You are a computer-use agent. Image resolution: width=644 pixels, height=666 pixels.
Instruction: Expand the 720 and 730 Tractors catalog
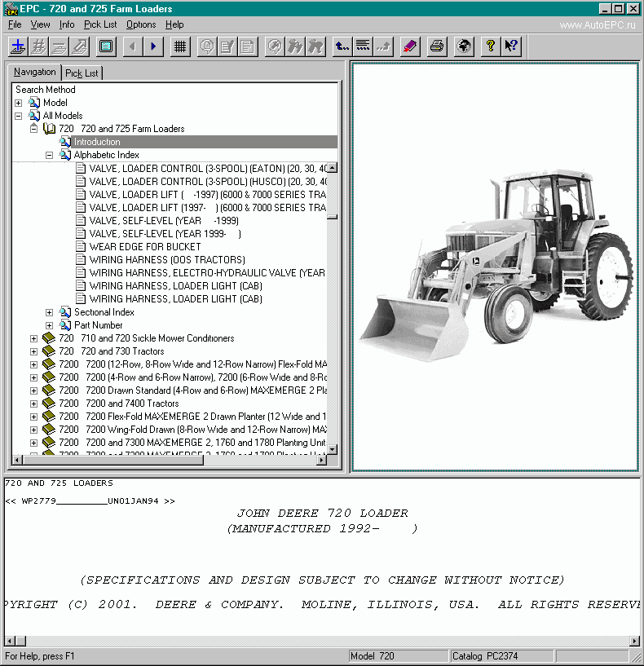click(34, 351)
